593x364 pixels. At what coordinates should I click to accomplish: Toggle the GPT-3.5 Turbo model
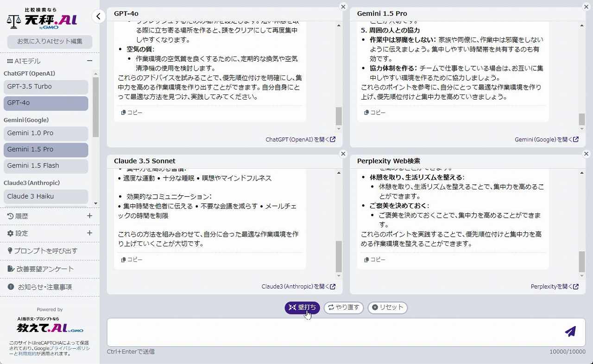pos(45,87)
